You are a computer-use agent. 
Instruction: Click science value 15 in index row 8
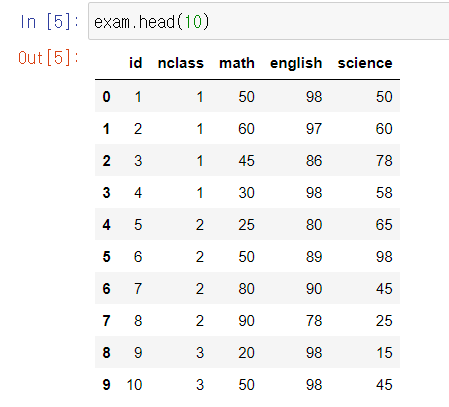[x=384, y=353]
